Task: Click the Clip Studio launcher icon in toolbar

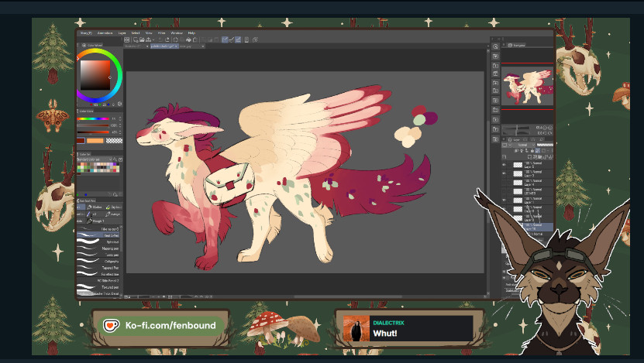Action: pyautogui.click(x=127, y=39)
